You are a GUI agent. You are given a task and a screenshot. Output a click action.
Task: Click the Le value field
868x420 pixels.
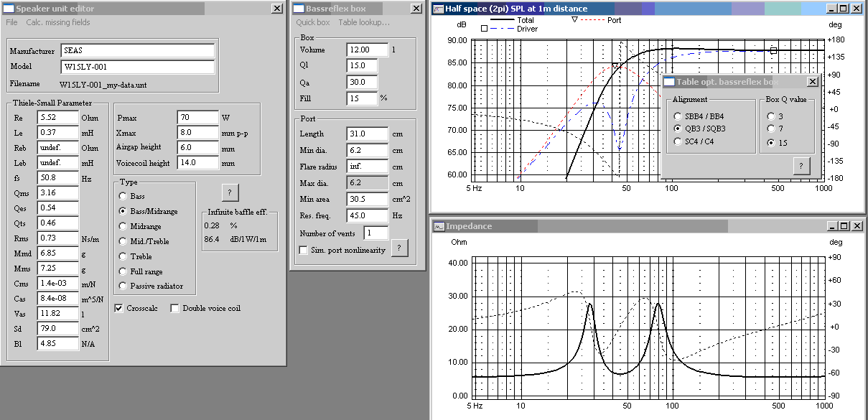tap(57, 132)
